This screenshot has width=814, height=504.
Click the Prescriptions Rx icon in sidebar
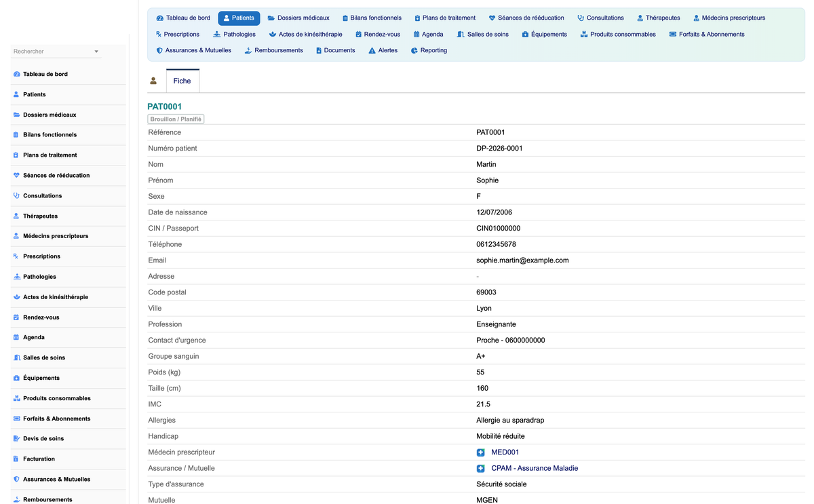pos(16,256)
